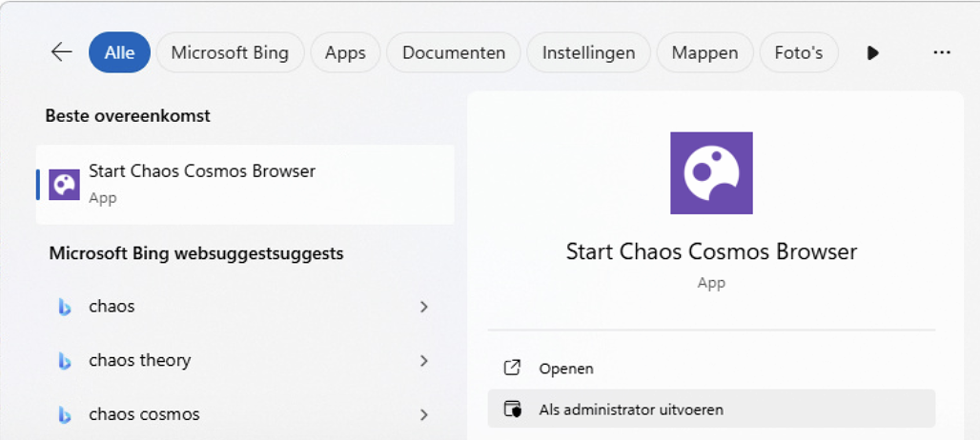
Task: Click the shield icon for administrator run
Action: [512, 410]
